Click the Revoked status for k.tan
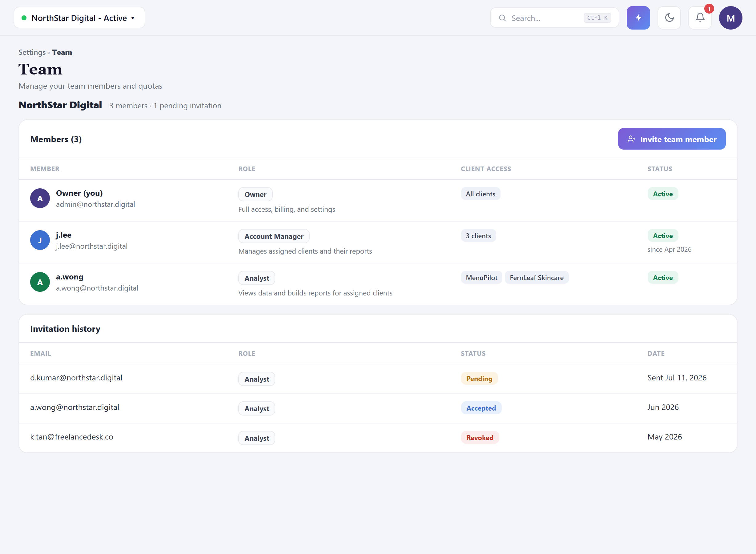The image size is (756, 554). pyautogui.click(x=480, y=438)
